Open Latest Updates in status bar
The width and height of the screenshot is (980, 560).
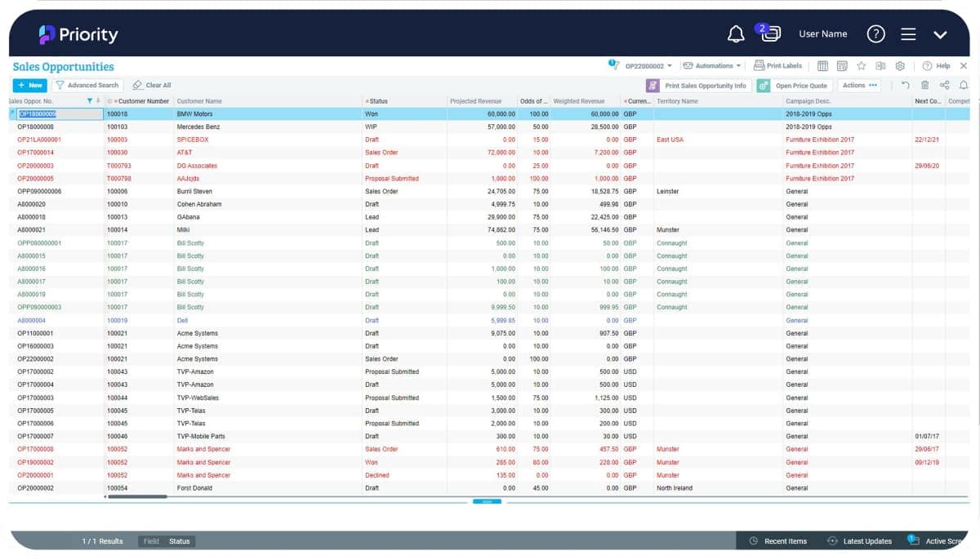coord(859,541)
